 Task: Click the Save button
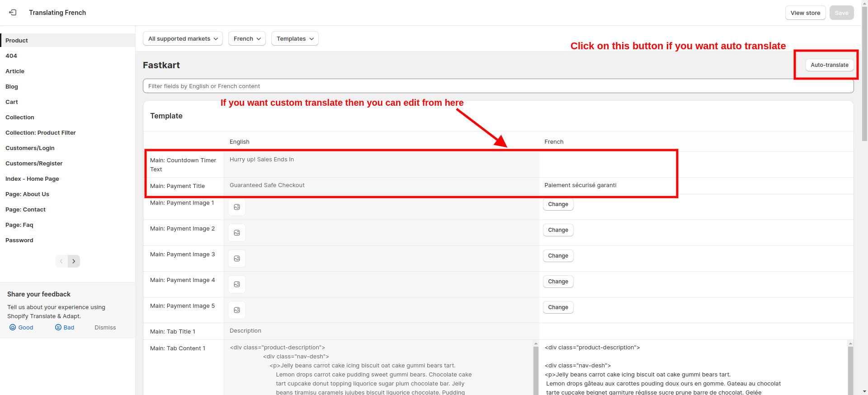pos(841,13)
